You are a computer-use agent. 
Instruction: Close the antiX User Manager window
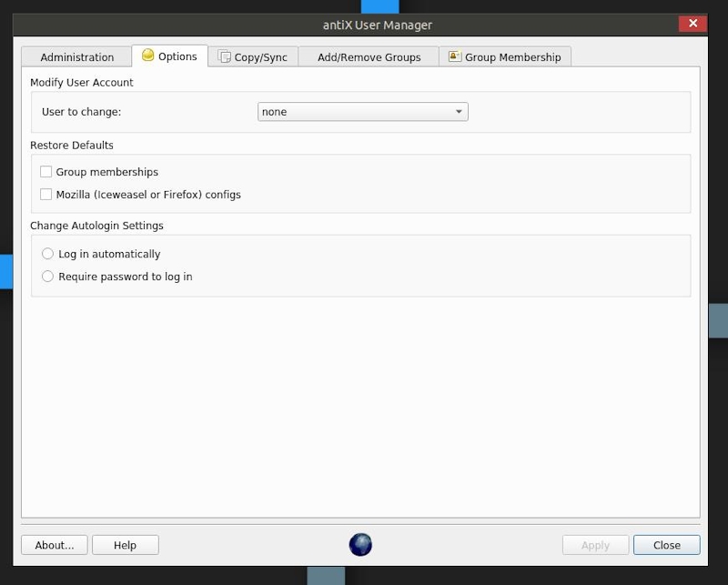coord(693,24)
